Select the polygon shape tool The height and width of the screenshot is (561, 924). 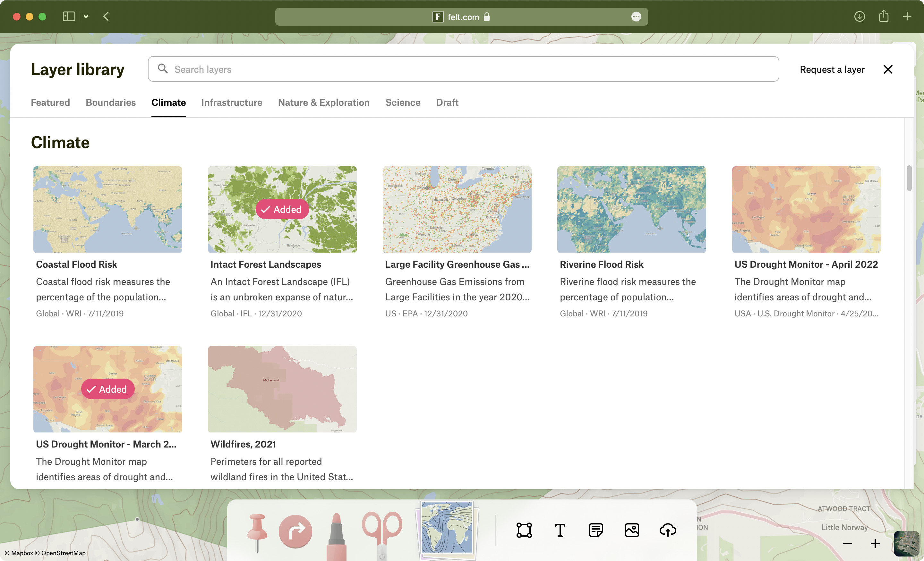point(524,530)
